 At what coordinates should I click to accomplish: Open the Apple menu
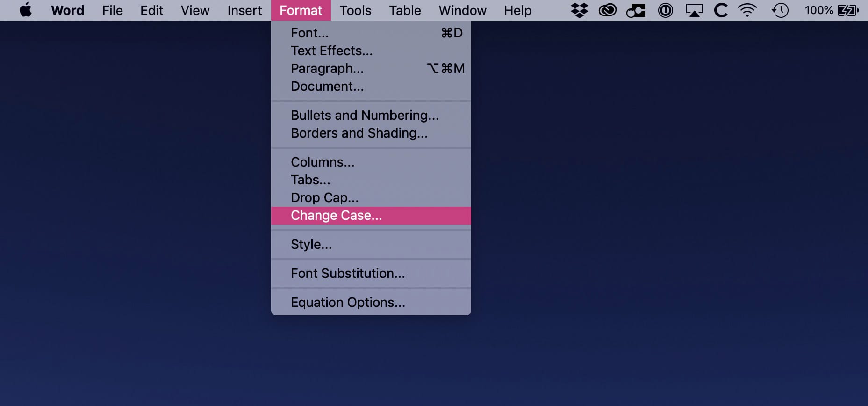[x=26, y=10]
